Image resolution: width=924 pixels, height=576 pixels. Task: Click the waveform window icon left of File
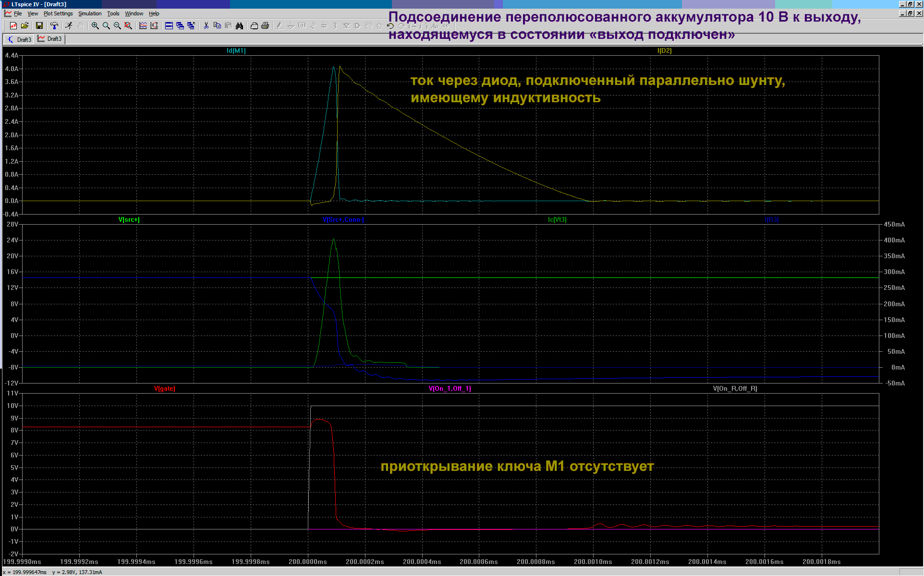tap(8, 13)
